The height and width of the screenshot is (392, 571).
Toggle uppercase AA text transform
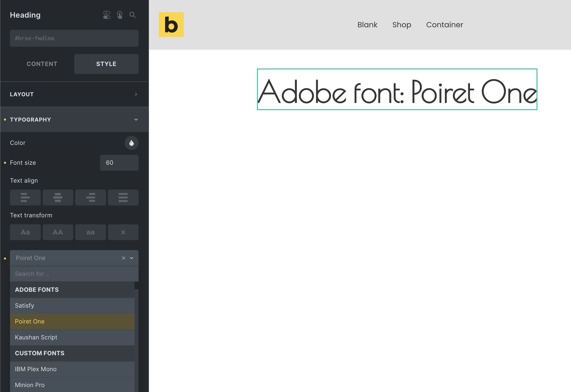[58, 232]
